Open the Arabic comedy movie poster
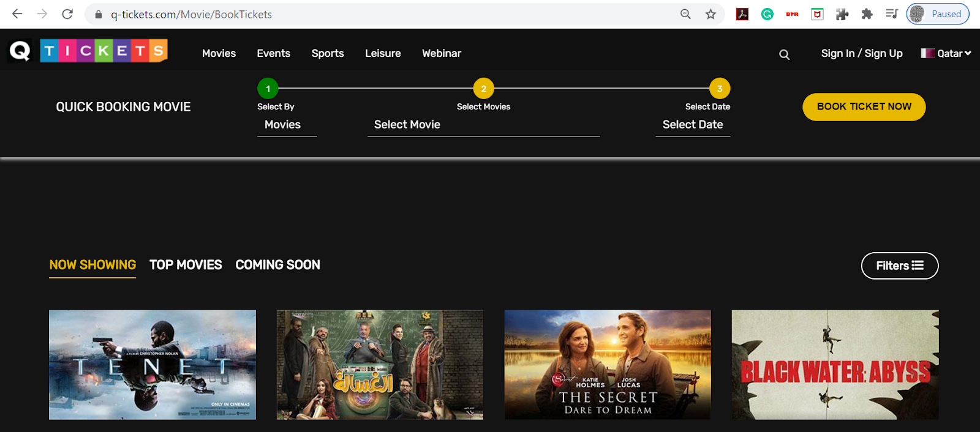Viewport: 980px width, 432px height. tap(380, 365)
